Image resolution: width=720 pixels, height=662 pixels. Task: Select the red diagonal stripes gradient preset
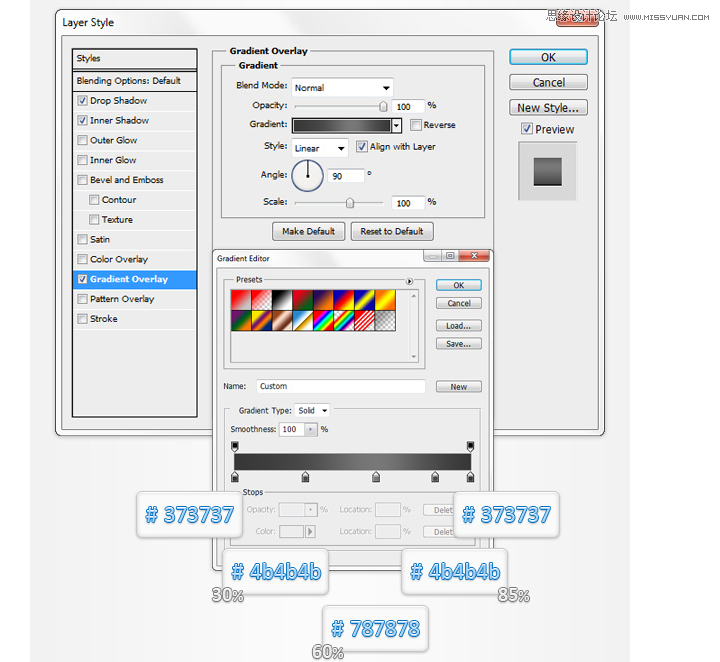365,320
